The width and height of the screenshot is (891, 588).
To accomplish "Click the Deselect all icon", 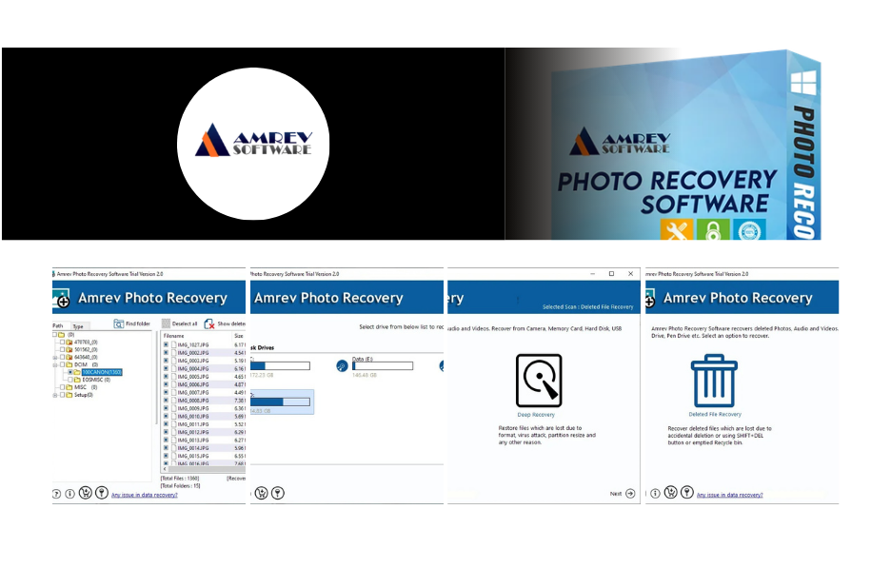I will tap(167, 323).
